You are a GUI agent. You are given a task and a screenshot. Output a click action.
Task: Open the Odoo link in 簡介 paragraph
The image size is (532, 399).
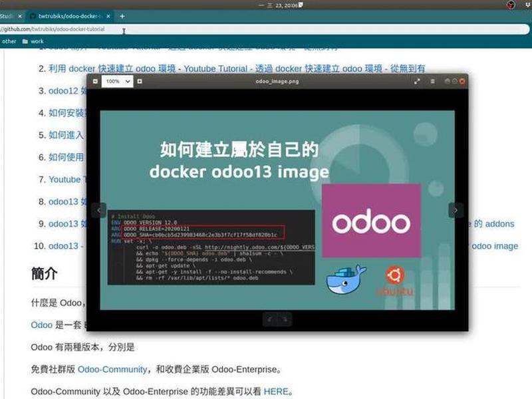click(41, 325)
